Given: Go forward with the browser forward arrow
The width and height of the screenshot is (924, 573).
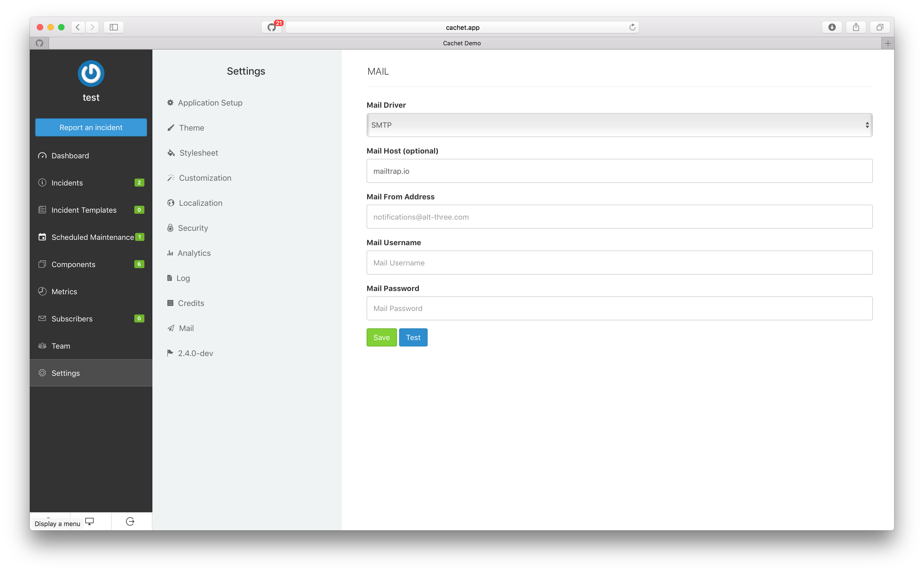Looking at the screenshot, I should point(92,27).
